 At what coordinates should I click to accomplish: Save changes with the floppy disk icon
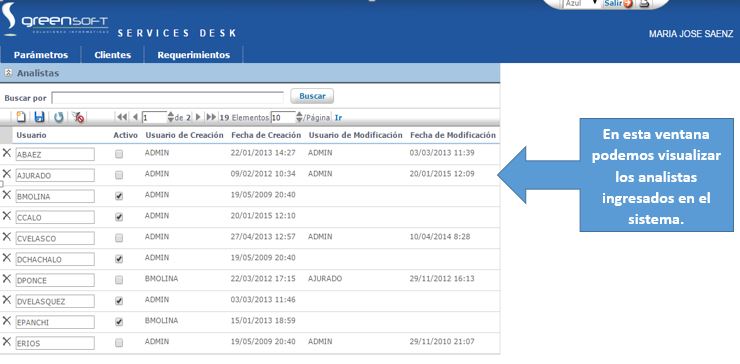(x=40, y=117)
